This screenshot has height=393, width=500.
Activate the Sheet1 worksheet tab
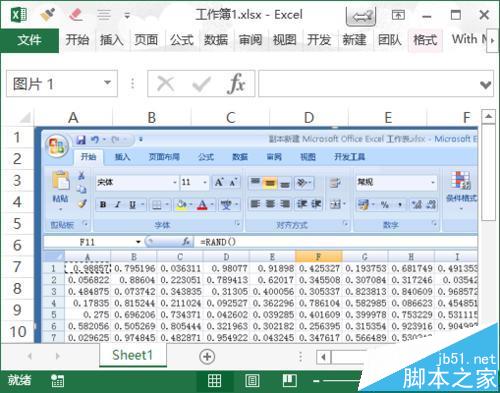(x=133, y=355)
